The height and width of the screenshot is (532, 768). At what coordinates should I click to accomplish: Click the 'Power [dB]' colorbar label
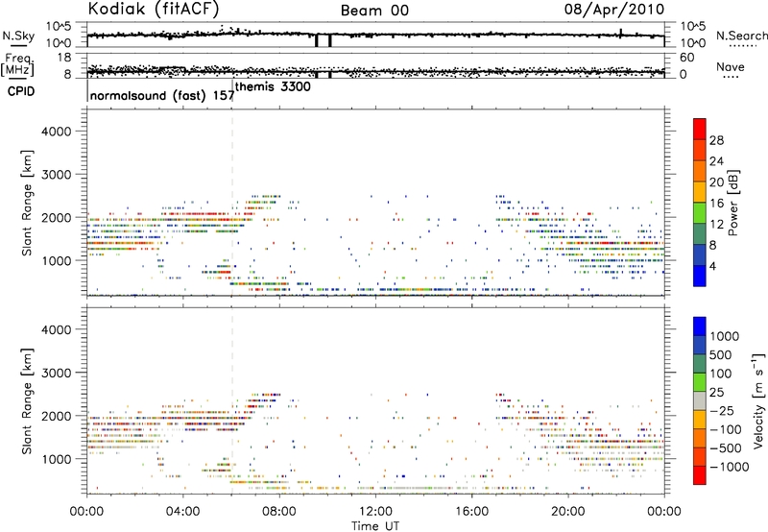(732, 203)
